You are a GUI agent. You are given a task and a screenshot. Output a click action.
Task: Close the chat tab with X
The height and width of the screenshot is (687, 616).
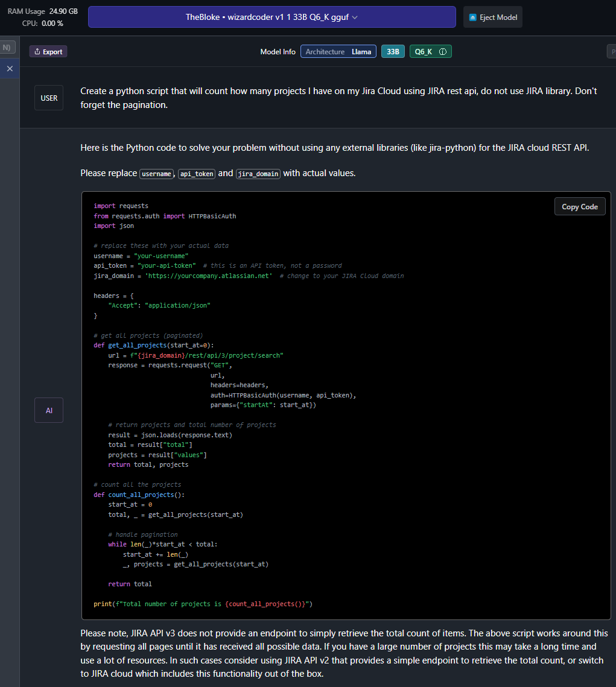coord(9,69)
